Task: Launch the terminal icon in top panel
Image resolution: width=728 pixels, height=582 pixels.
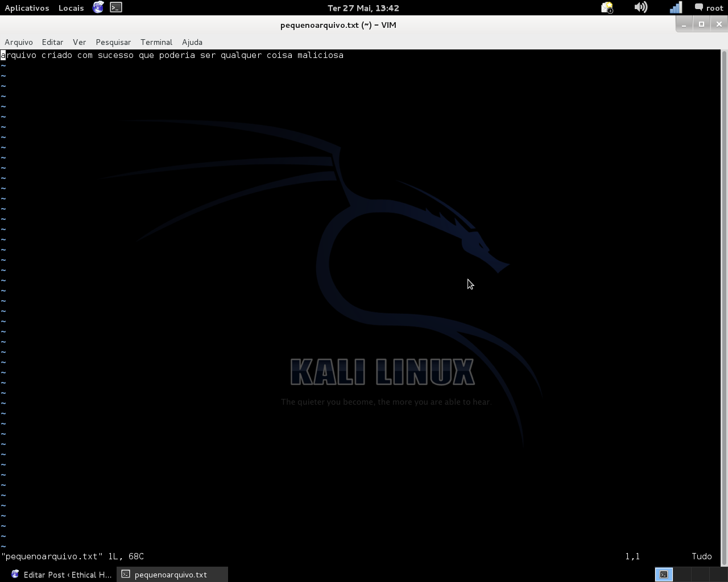Action: 116,7
